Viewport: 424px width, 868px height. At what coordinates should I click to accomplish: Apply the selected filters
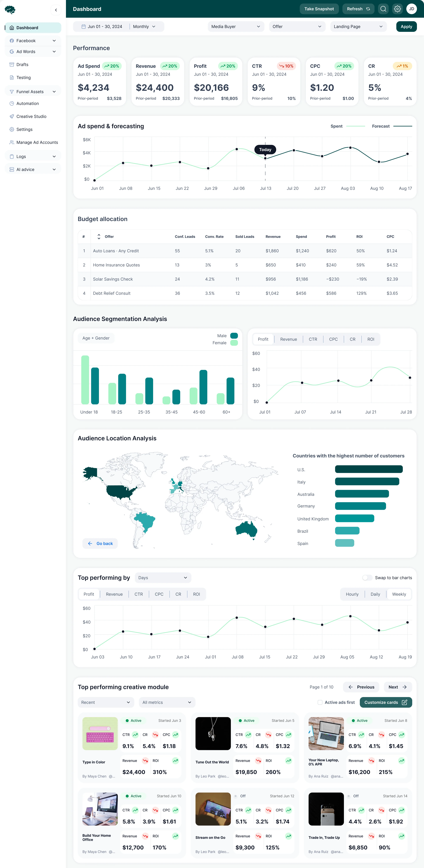pos(406,27)
